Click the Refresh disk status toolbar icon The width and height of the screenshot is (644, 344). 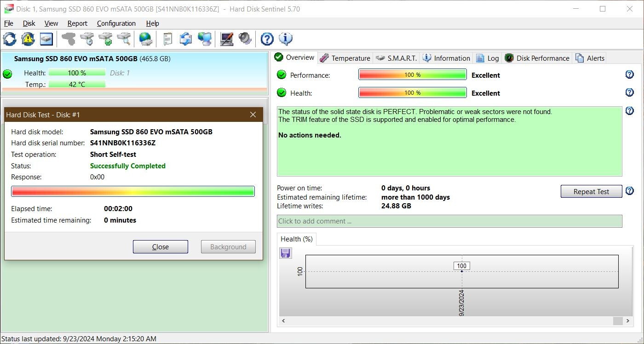click(10, 39)
